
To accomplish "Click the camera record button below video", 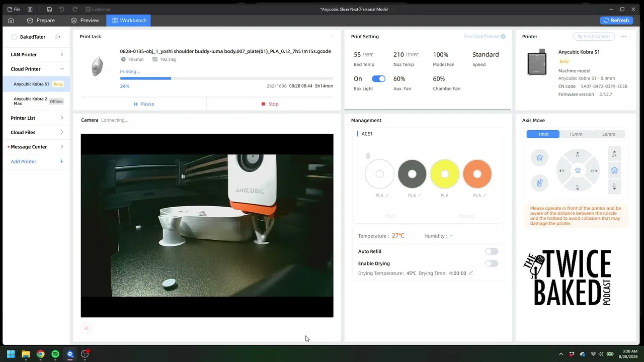I will click(x=86, y=328).
